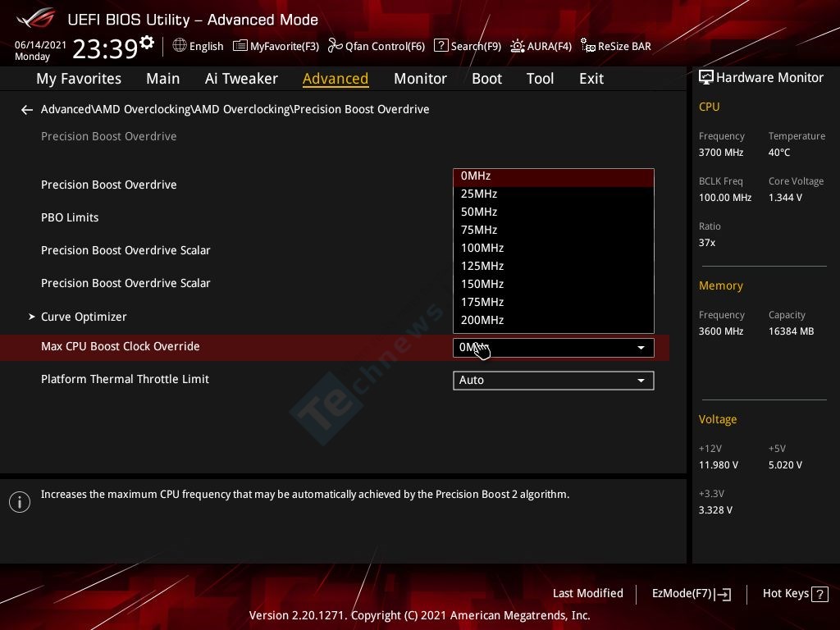
Task: Select the 50MHz option
Action: tap(554, 212)
